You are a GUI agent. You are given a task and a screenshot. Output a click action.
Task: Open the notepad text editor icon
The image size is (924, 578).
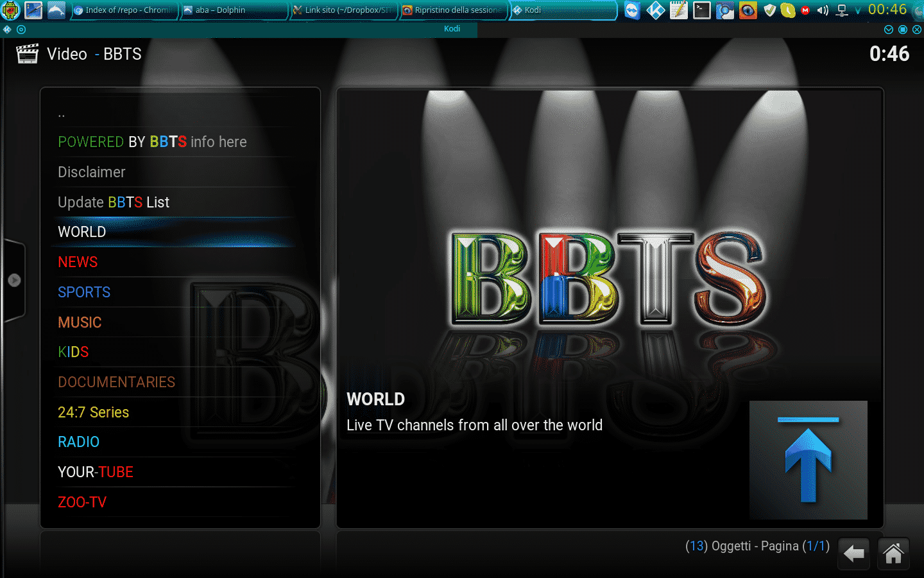tap(678, 10)
